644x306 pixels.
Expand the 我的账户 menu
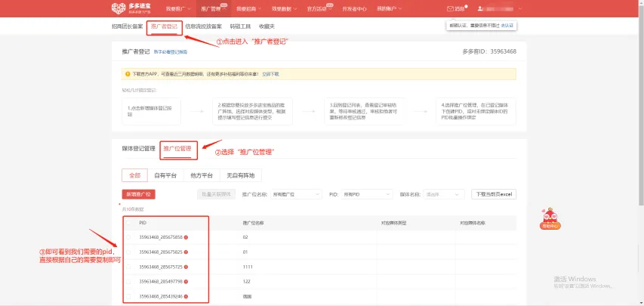(x=389, y=8)
